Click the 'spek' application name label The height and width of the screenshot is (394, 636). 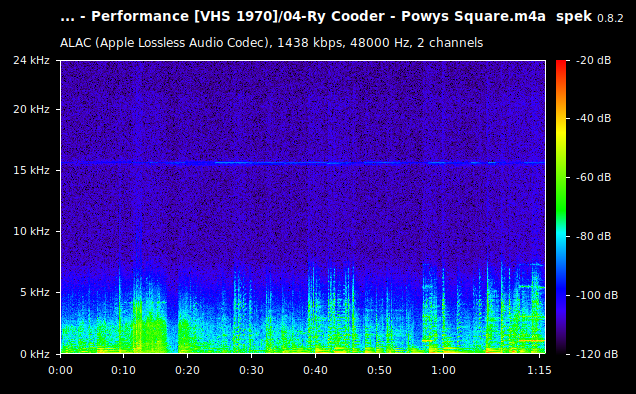574,17
